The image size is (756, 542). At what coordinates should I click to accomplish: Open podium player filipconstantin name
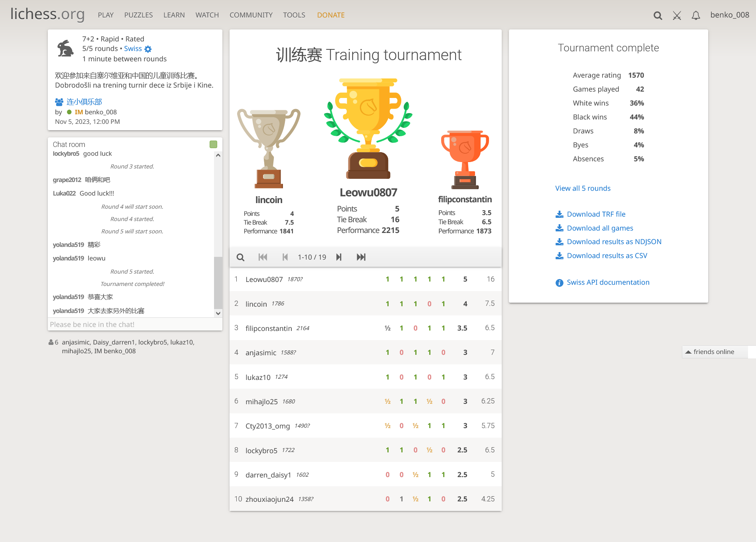(465, 200)
